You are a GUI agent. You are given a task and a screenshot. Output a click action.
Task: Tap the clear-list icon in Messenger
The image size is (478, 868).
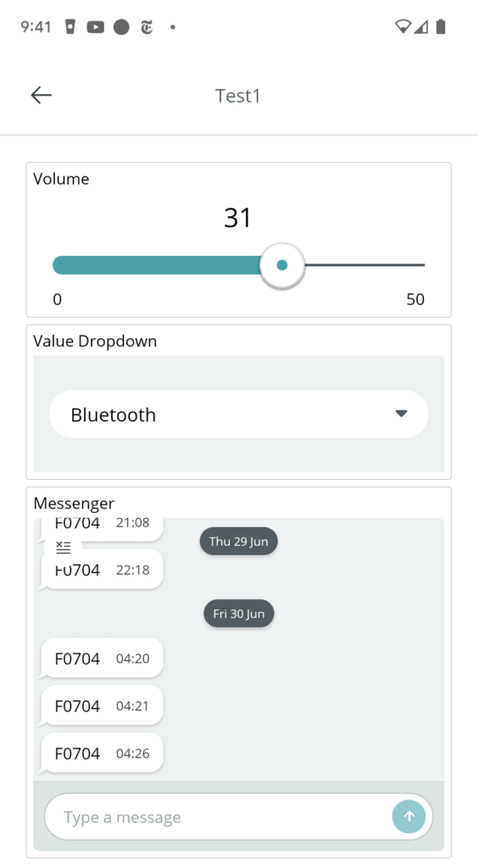coord(63,548)
